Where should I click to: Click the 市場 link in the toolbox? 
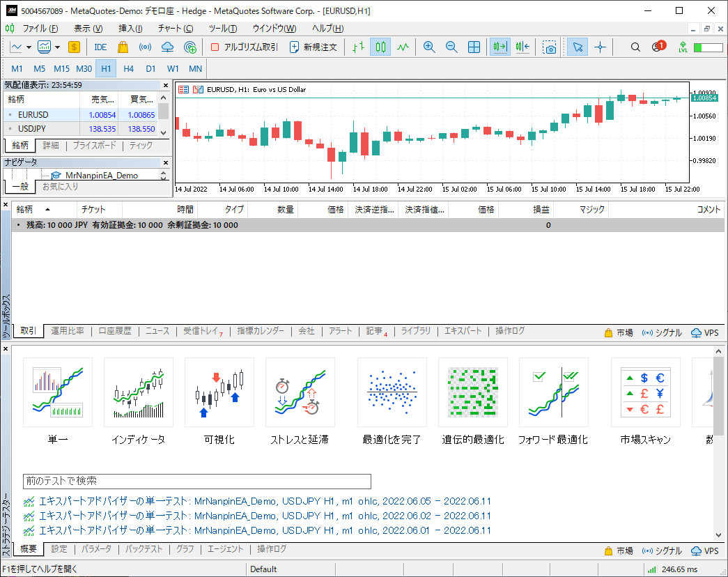(619, 332)
